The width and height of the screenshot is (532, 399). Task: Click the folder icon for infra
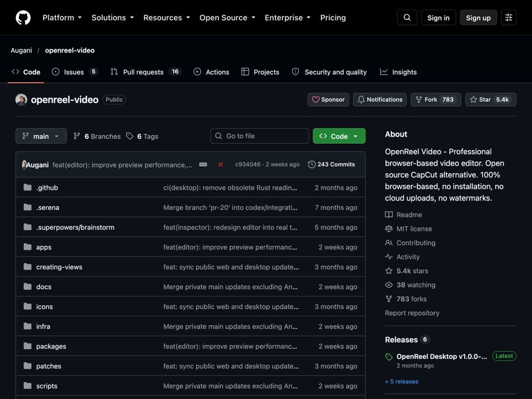(27, 326)
